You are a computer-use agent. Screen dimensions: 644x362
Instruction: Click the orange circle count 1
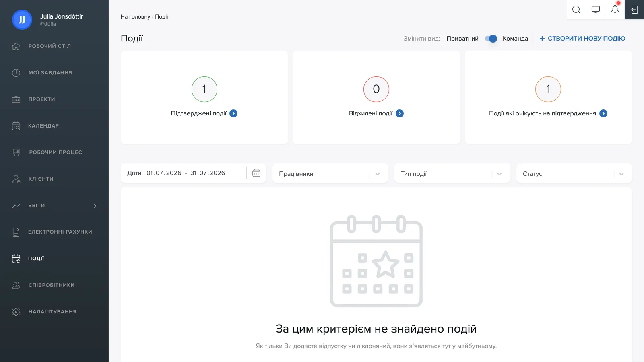coord(548,89)
